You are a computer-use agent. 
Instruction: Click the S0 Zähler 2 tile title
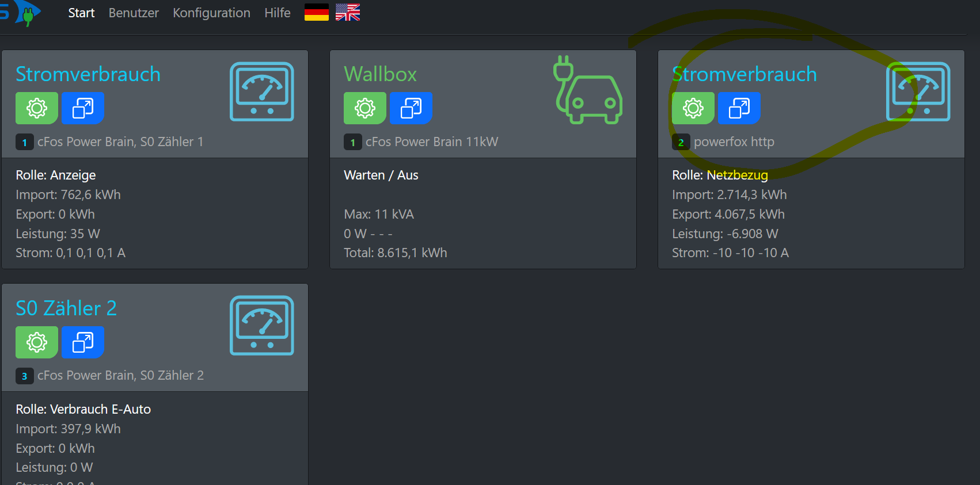[66, 308]
